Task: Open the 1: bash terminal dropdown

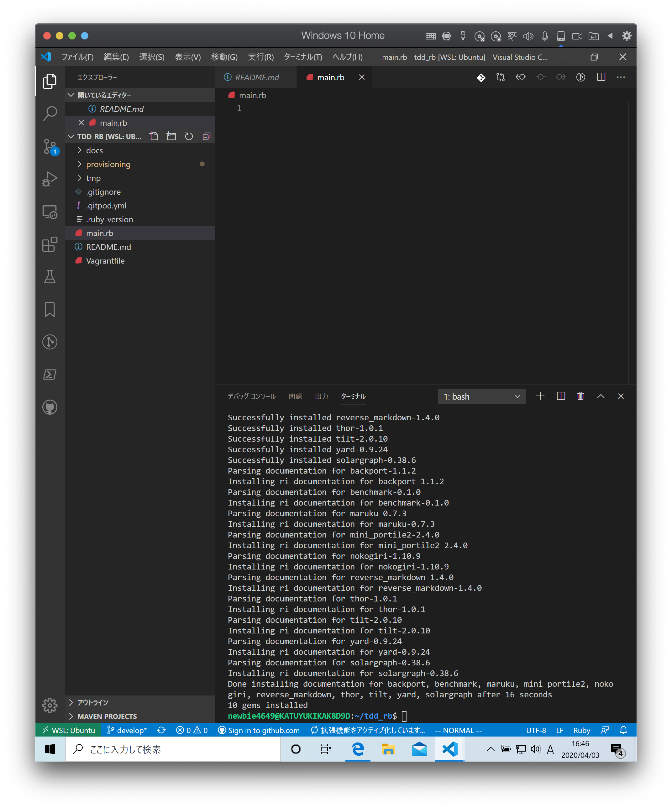Action: [481, 396]
